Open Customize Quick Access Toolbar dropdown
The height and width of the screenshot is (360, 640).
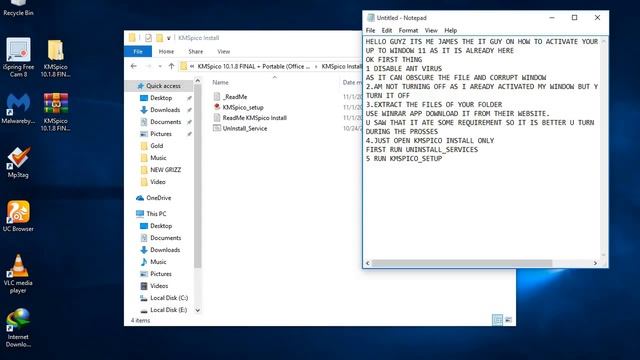pyautogui.click(x=169, y=38)
